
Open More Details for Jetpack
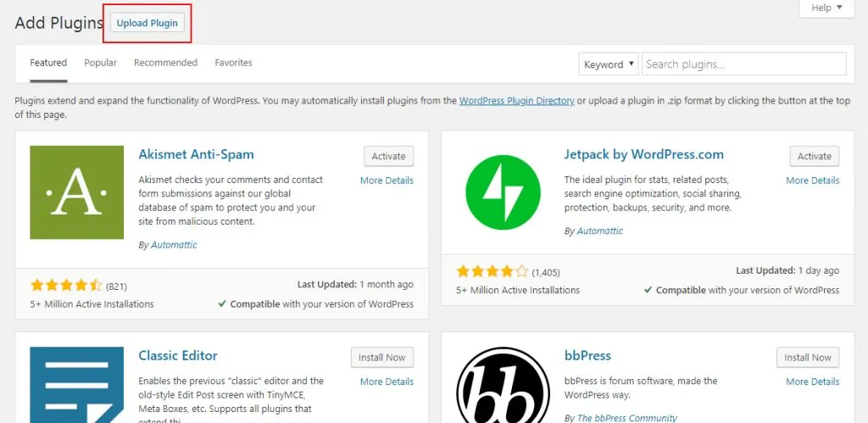coord(813,181)
